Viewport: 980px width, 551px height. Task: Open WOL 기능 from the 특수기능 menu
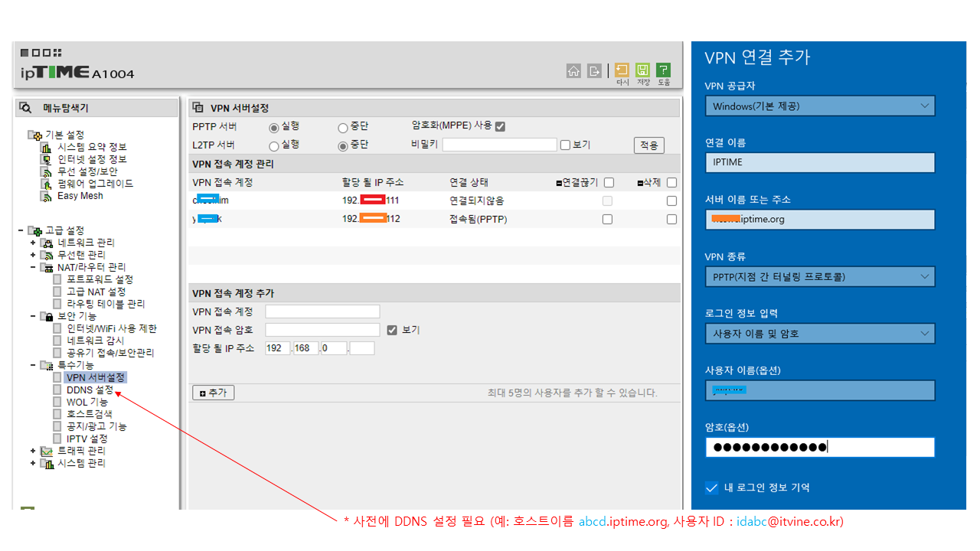pyautogui.click(x=87, y=401)
